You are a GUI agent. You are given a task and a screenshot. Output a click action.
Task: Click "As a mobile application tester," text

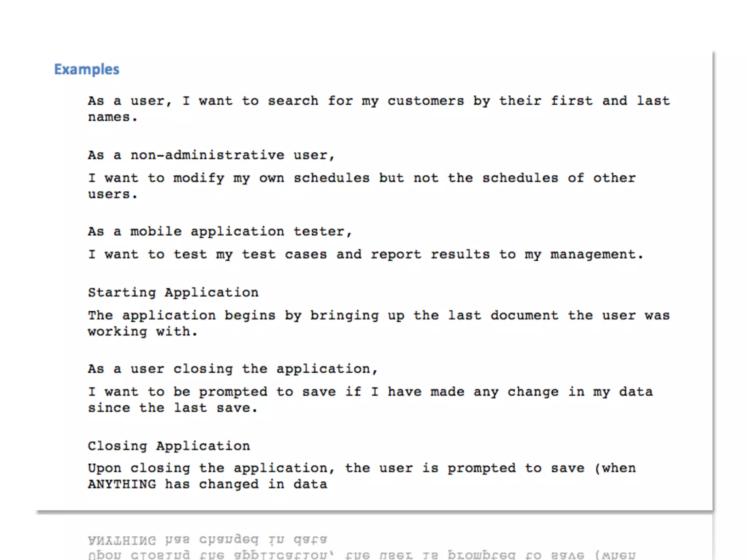point(220,232)
